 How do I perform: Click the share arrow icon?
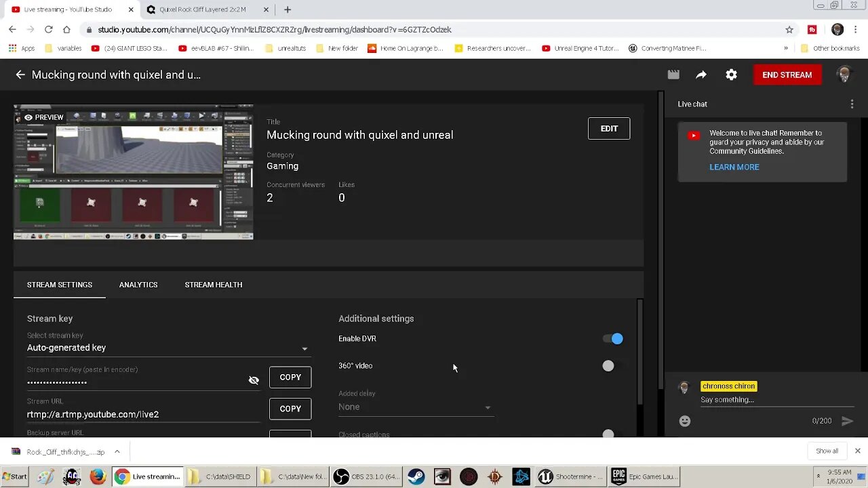[701, 75]
